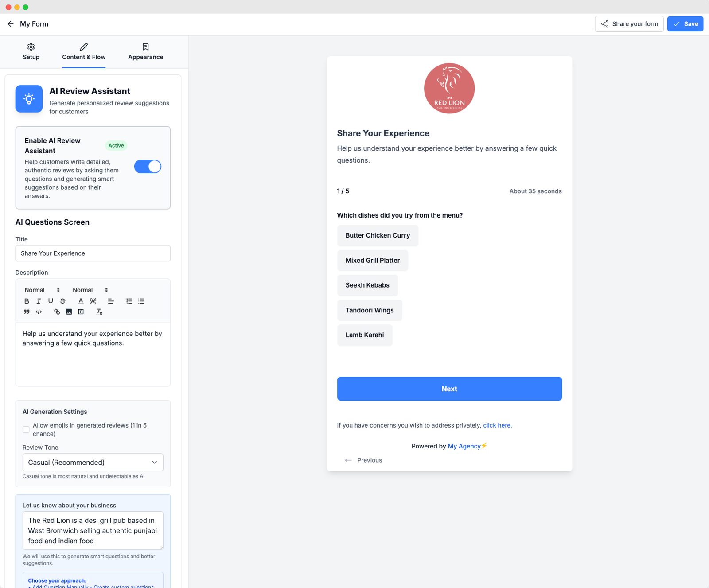Viewport: 709px width, 588px height.
Task: Enable emojis in generated reviews
Action: (x=26, y=429)
